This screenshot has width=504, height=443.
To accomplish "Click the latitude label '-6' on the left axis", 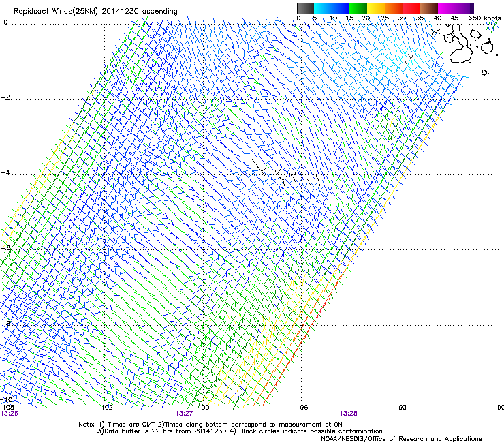I will pyautogui.click(x=5, y=247).
